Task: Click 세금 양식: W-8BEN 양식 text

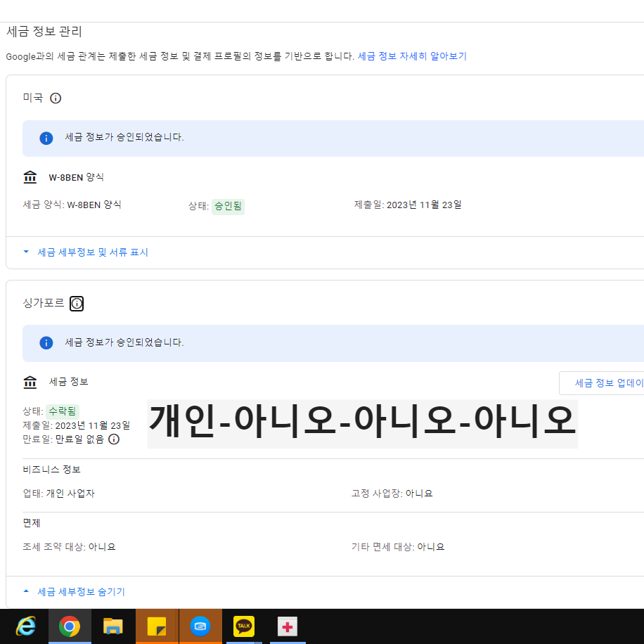Action: (x=72, y=205)
